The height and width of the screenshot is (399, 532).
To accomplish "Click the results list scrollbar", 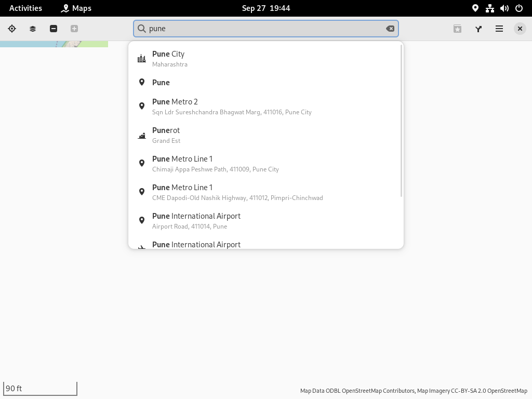I will pyautogui.click(x=402, y=121).
